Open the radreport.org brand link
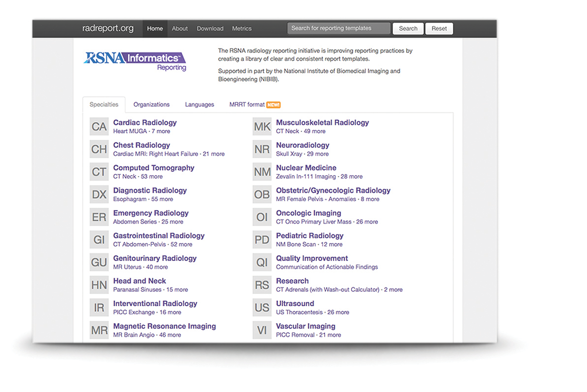The height and width of the screenshot is (392, 587). pyautogui.click(x=108, y=28)
